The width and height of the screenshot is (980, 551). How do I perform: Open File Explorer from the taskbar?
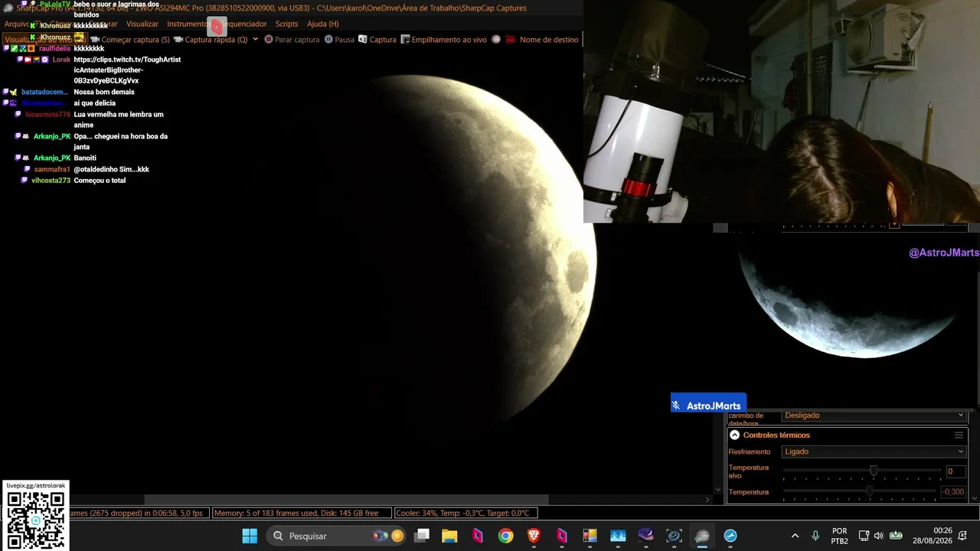(449, 536)
